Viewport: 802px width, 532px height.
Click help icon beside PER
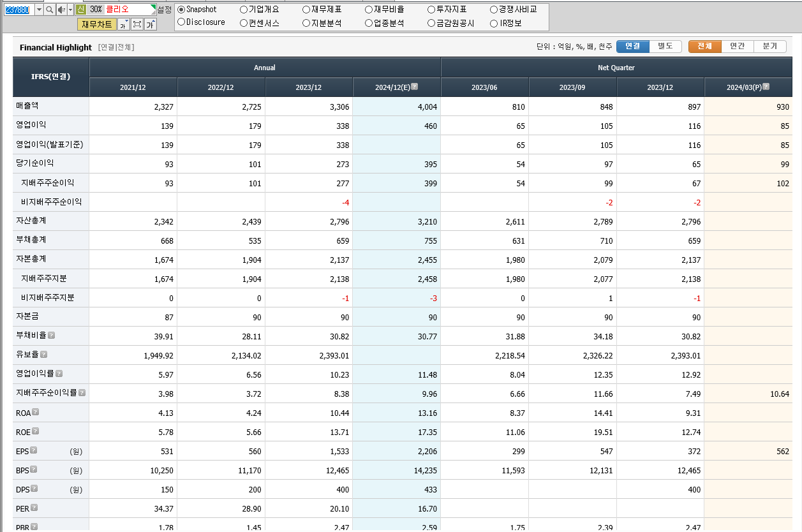tap(34, 508)
